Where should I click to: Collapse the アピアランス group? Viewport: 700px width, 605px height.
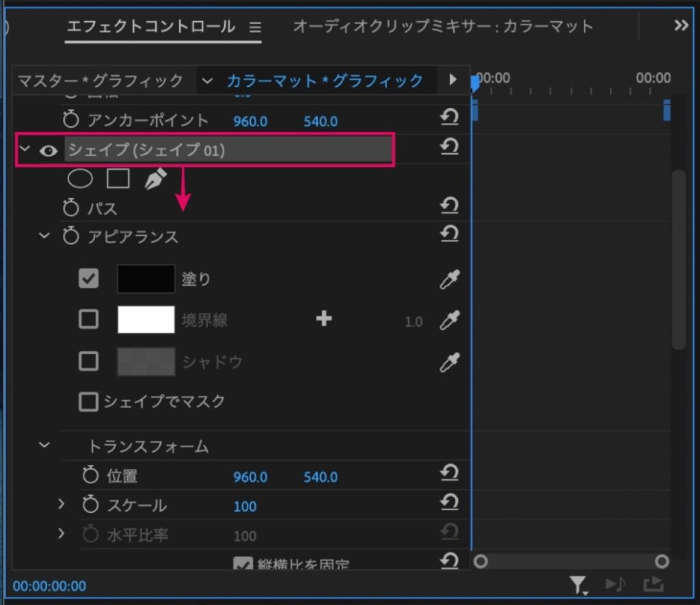(x=44, y=235)
